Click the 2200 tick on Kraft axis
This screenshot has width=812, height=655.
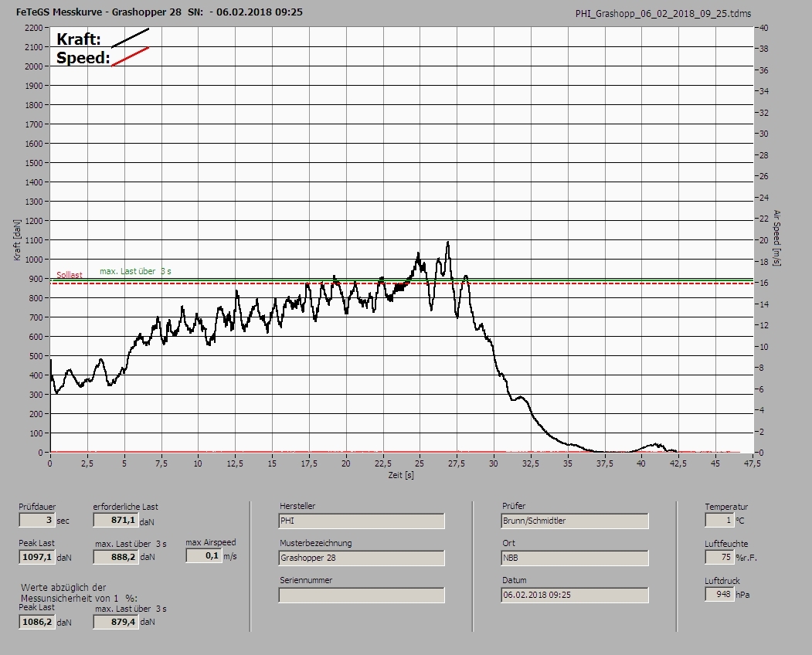pos(33,28)
